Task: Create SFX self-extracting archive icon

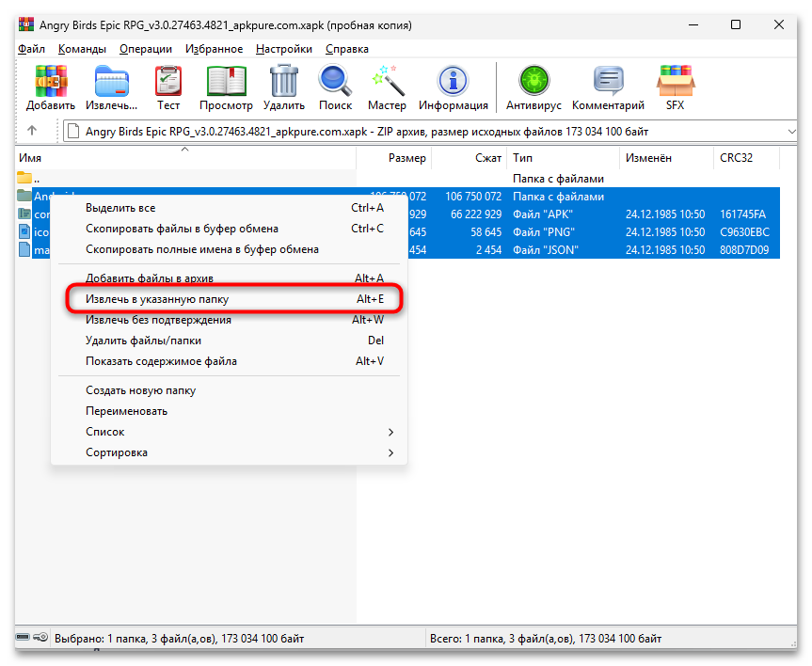Action: 676,81
